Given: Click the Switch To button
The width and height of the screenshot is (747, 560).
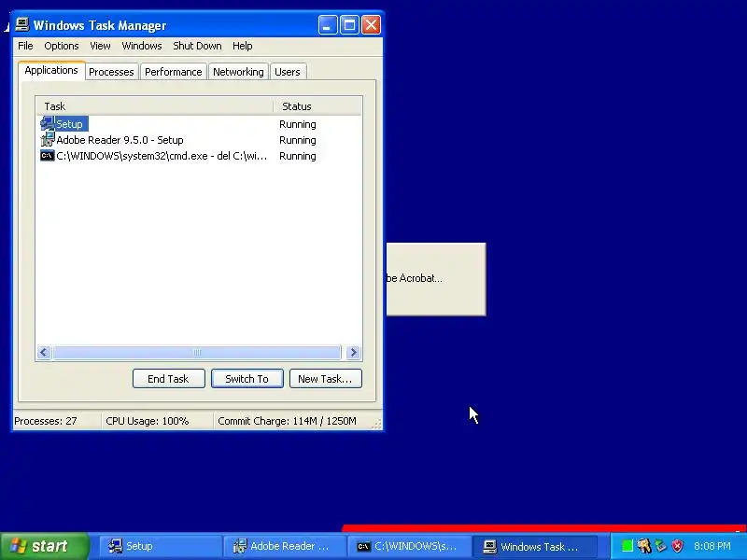Looking at the screenshot, I should (x=247, y=379).
